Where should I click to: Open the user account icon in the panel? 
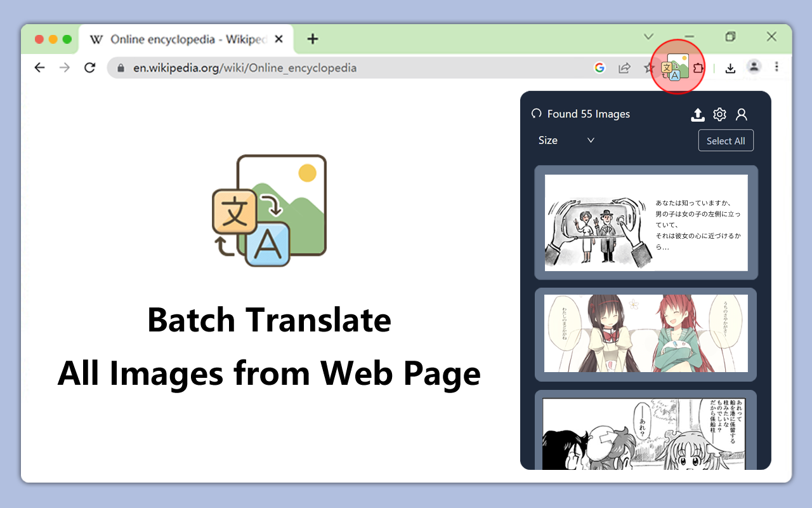[741, 114]
